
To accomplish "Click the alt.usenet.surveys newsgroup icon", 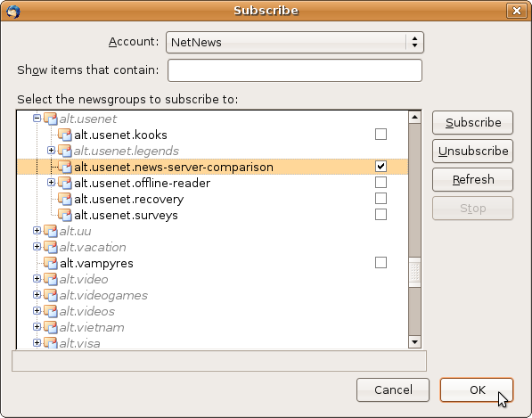I will pos(65,215).
